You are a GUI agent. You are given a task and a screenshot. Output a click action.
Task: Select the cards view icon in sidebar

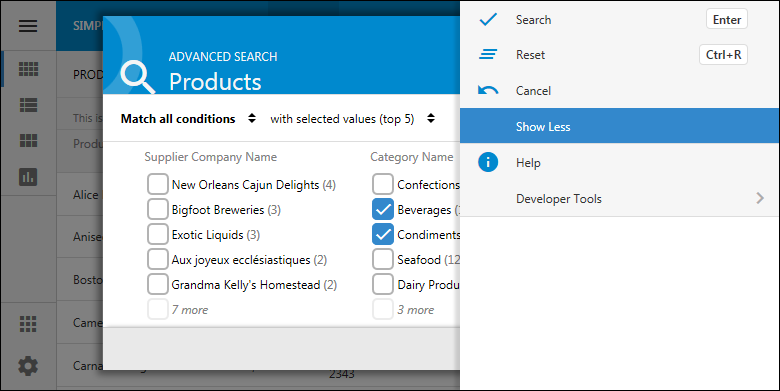pos(28,141)
